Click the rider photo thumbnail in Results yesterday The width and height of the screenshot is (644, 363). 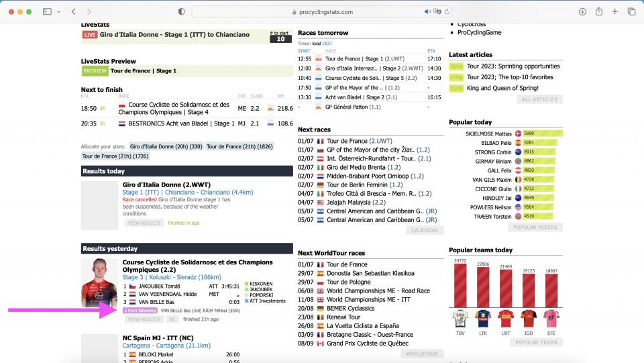tap(99, 283)
